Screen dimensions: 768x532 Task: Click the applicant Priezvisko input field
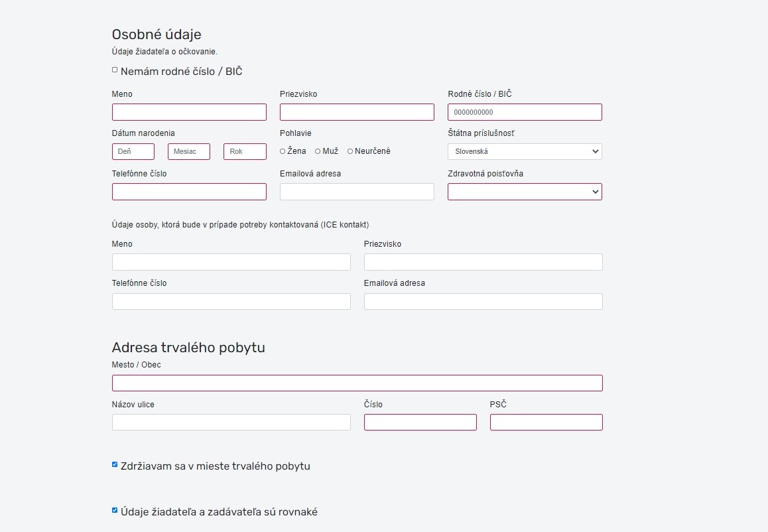coord(357,112)
